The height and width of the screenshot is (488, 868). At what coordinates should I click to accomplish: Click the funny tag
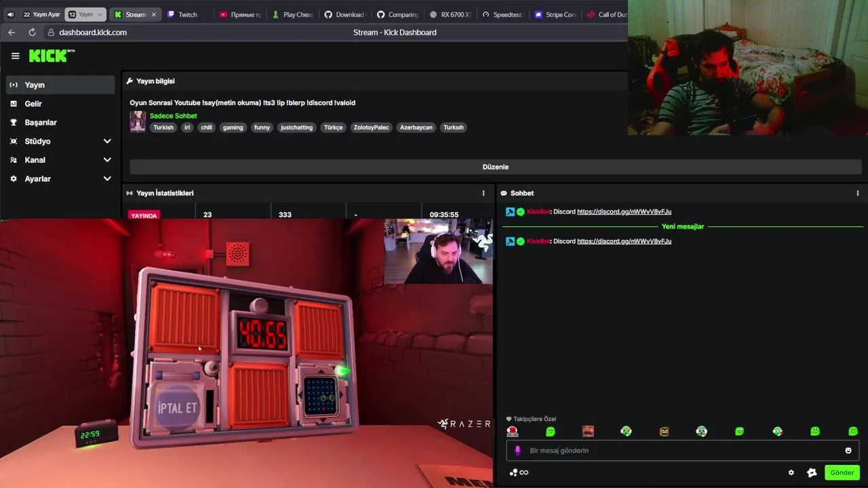click(262, 127)
